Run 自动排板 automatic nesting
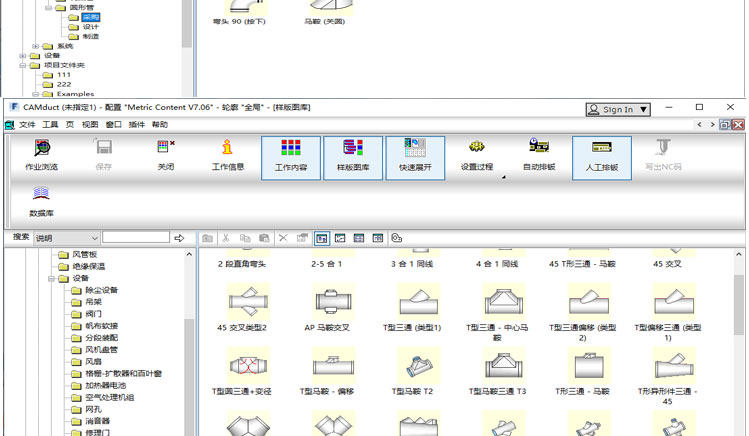Image resolution: width=749 pixels, height=436 pixels. click(539, 155)
